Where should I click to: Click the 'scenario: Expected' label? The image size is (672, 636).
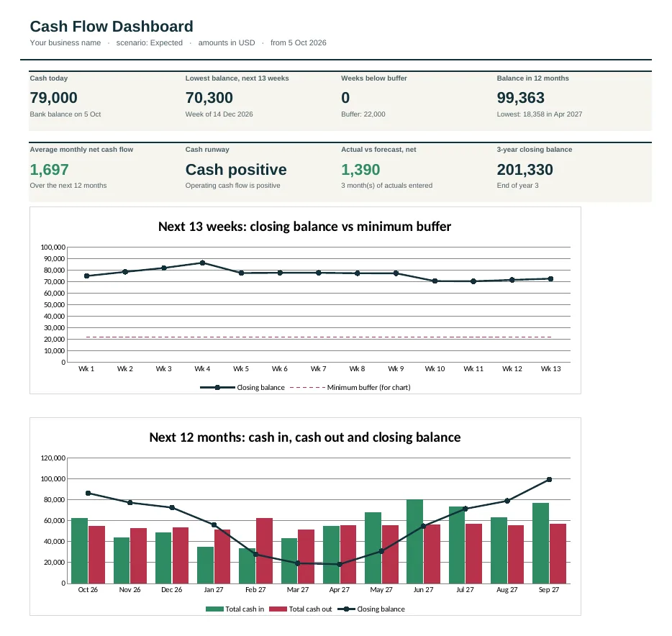coord(149,43)
